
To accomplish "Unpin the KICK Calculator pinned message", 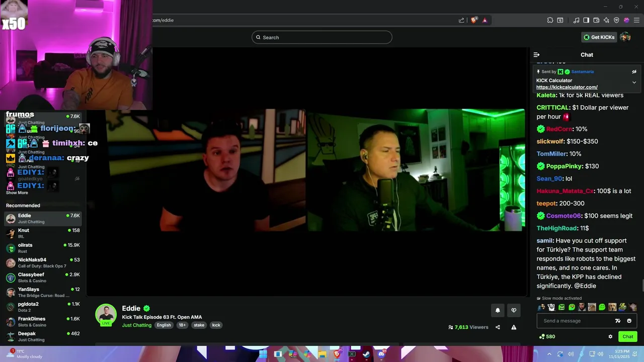I will pyautogui.click(x=634, y=72).
